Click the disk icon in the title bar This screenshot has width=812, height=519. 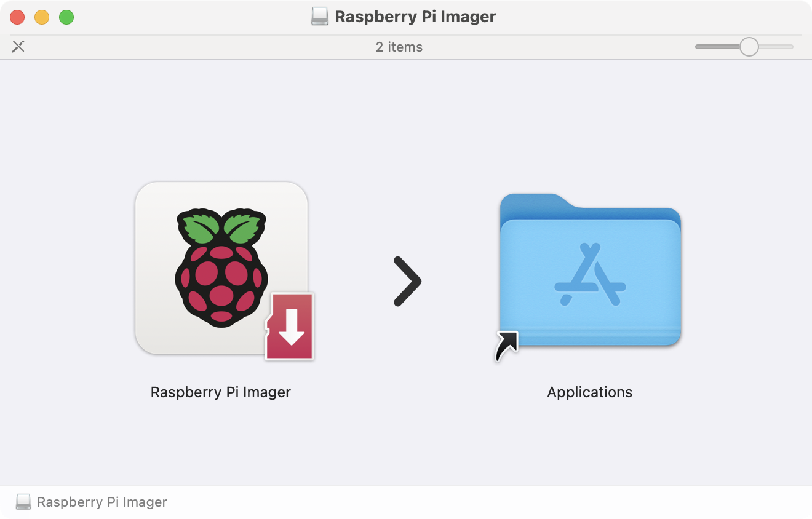pos(319,17)
